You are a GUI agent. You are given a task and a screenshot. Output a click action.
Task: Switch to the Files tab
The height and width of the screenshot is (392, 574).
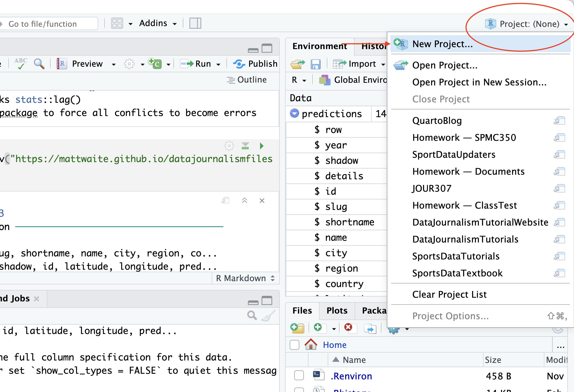pos(302,311)
